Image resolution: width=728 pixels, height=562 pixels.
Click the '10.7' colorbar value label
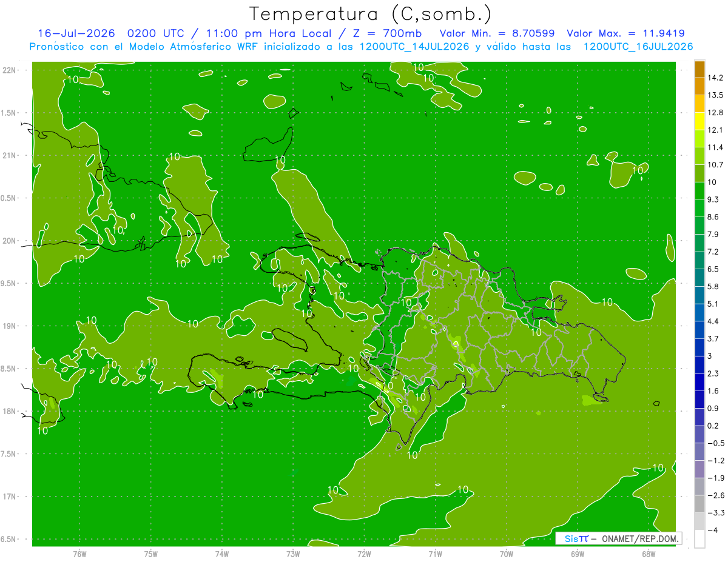715,164
